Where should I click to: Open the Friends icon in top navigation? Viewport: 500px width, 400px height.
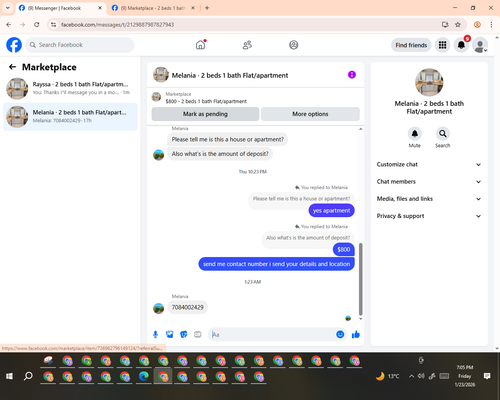(x=247, y=45)
